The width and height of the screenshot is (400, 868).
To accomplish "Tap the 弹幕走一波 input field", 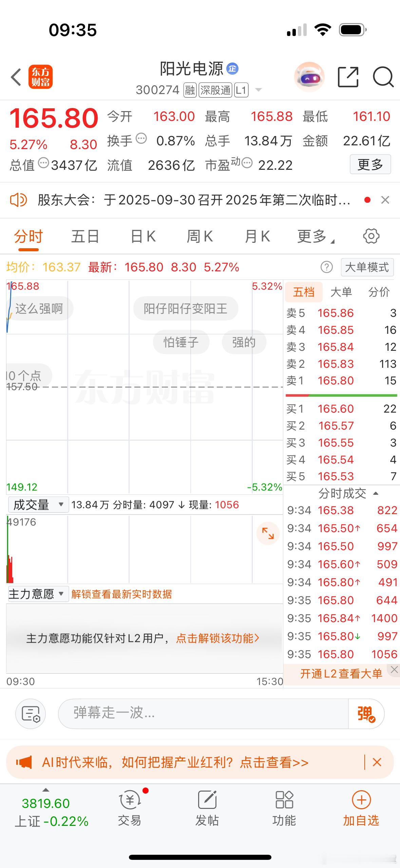I will point(203,714).
